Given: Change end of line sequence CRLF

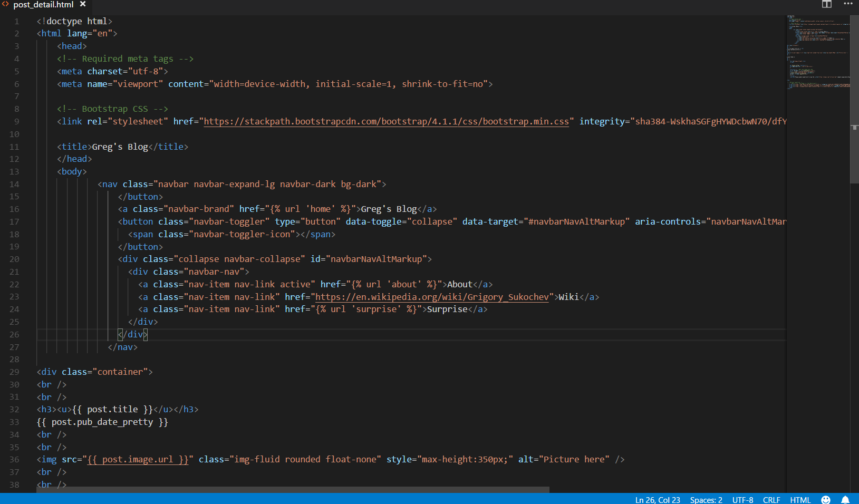Looking at the screenshot, I should [x=771, y=500].
